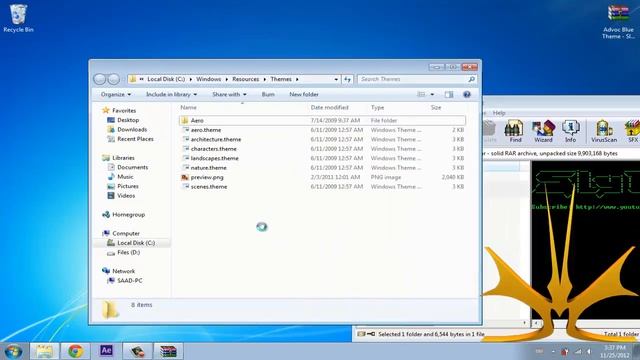Screen dimensions: 640x360
Task: Click the Wizard tool in WinRAR
Action: click(543, 131)
